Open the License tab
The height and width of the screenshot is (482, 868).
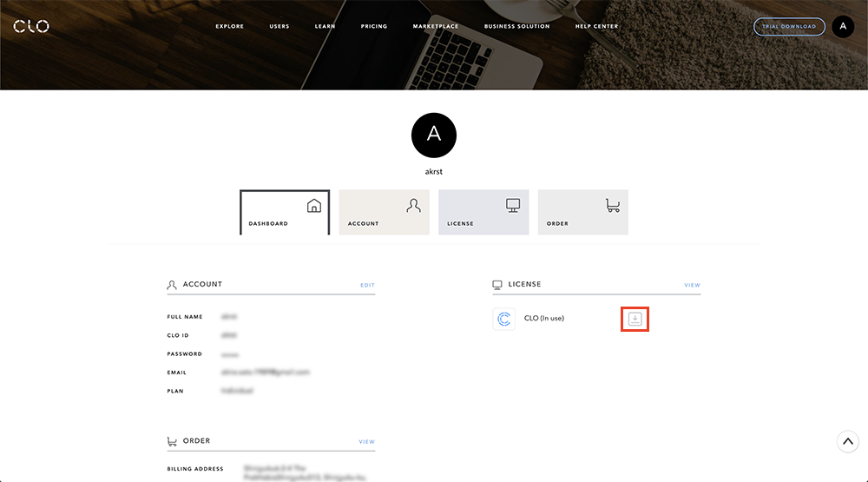483,212
